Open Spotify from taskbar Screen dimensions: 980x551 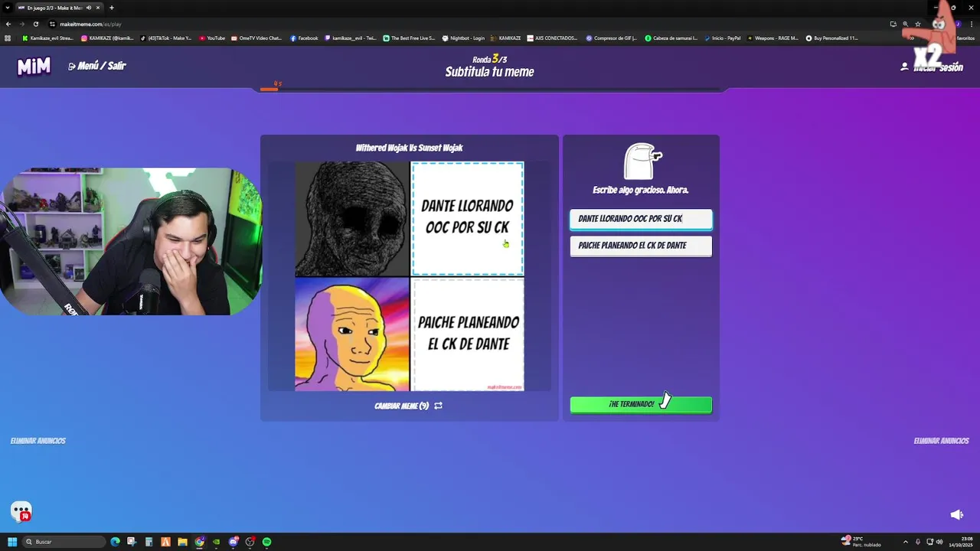tap(266, 542)
